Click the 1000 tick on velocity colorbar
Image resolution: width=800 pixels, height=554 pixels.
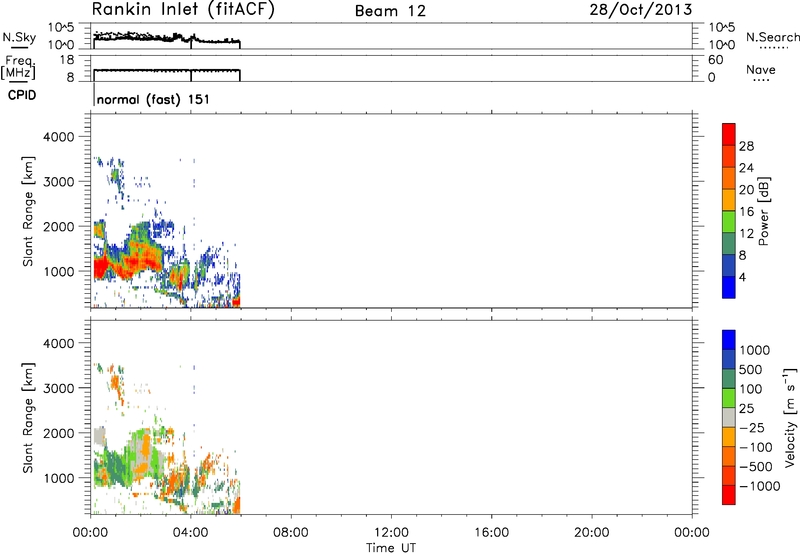(754, 350)
